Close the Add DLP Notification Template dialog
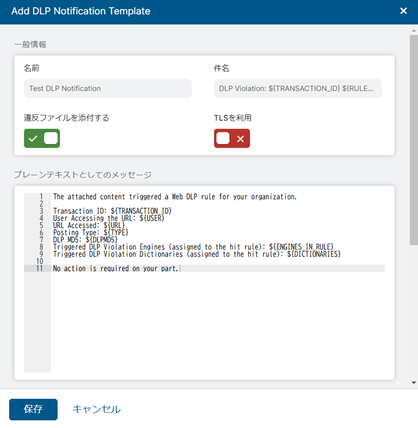Viewport: 418px width, 428px height. (403, 11)
